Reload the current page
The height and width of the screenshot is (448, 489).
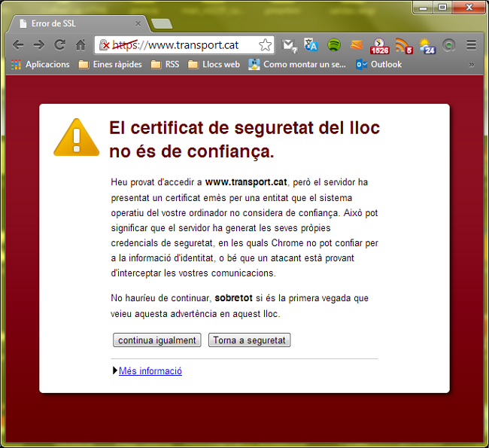click(59, 45)
